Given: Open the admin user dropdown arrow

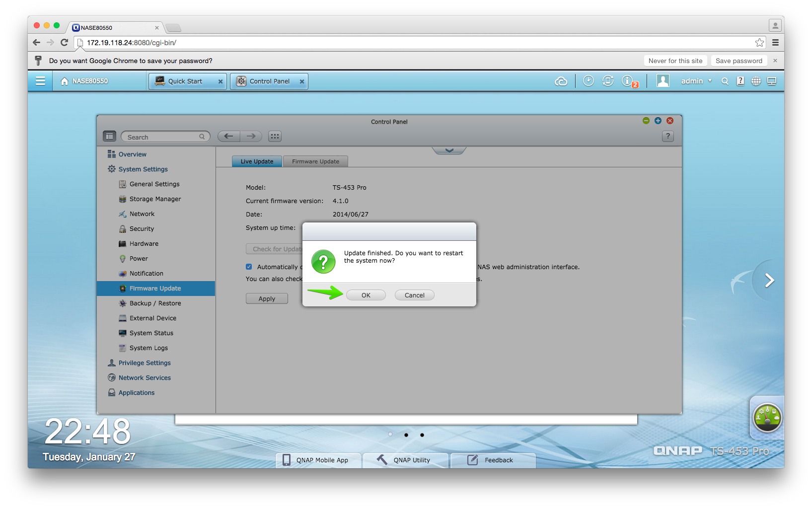Looking at the screenshot, I should 710,80.
